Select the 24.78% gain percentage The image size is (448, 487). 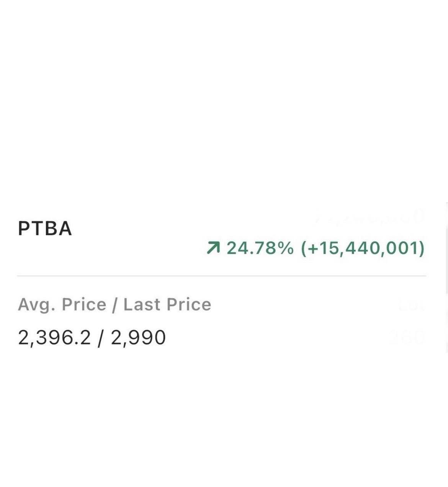260,248
